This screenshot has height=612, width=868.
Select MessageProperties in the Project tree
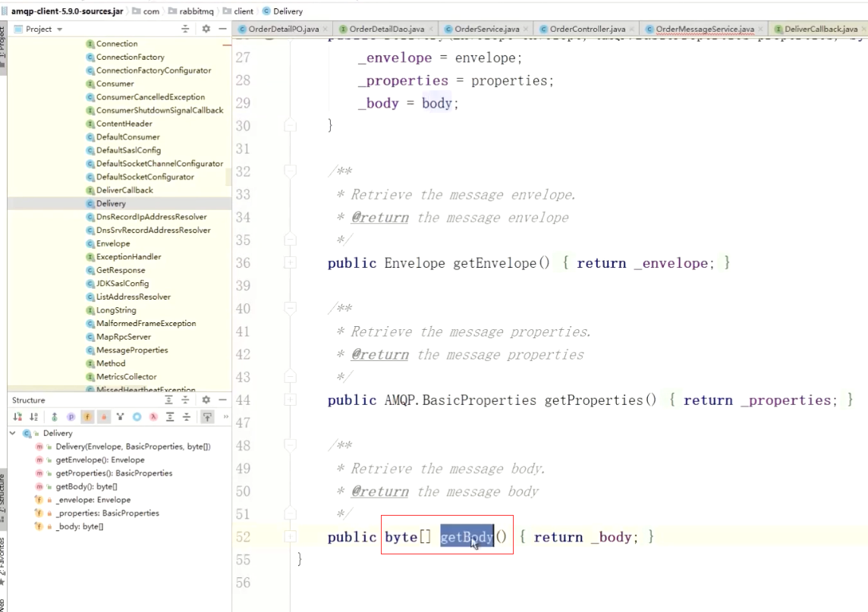132,350
